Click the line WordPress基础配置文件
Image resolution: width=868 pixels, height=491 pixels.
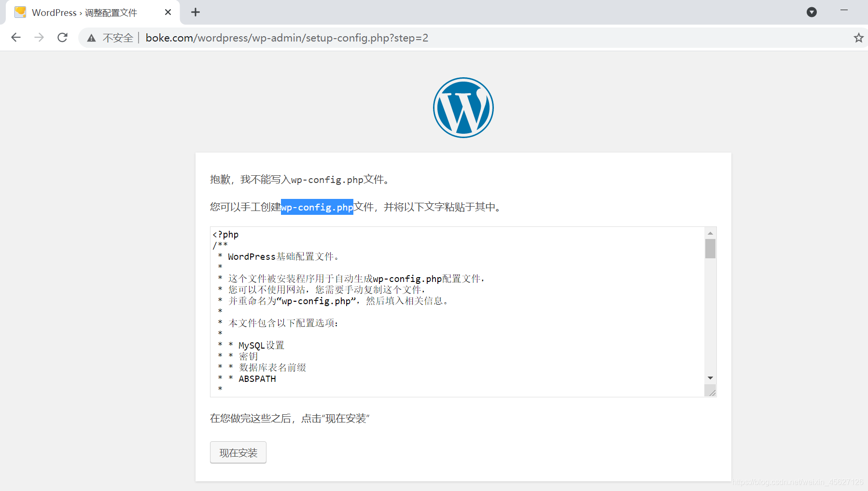284,256
